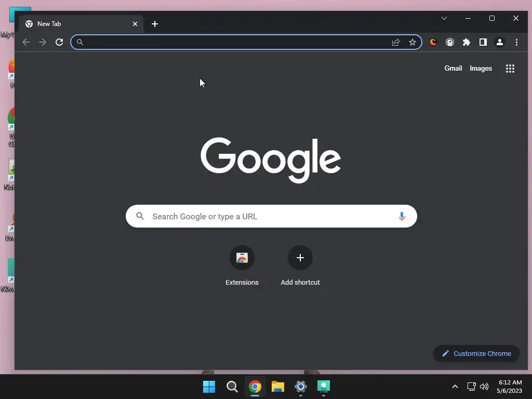This screenshot has width=532, height=399.
Task: Go forward using the forward arrow
Action: point(43,42)
